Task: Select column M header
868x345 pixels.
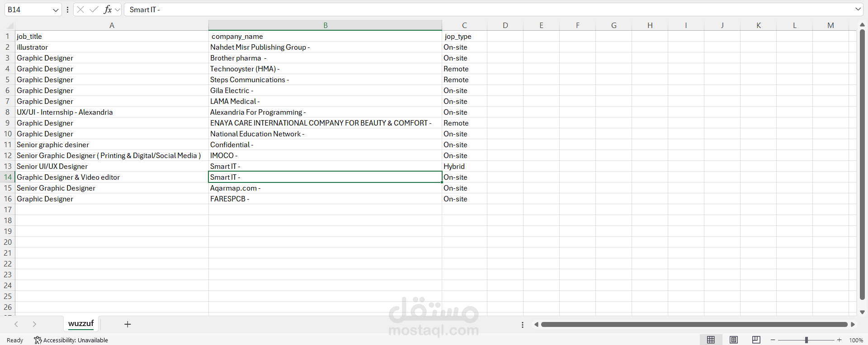Action: [x=830, y=25]
